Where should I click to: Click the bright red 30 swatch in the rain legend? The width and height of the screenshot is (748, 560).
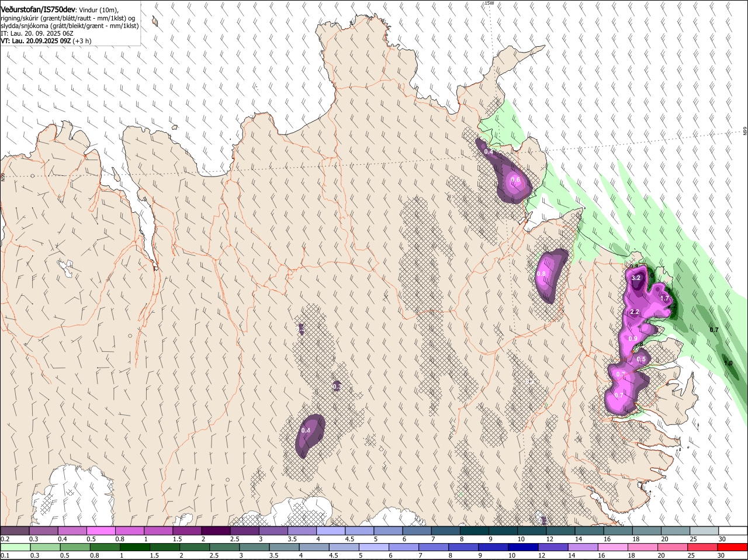(x=733, y=547)
